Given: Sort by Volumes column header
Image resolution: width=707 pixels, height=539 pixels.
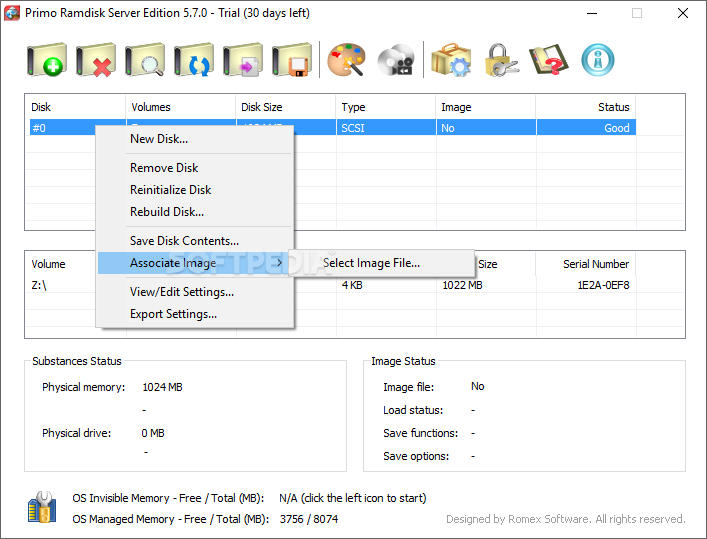Looking at the screenshot, I should 181,107.
